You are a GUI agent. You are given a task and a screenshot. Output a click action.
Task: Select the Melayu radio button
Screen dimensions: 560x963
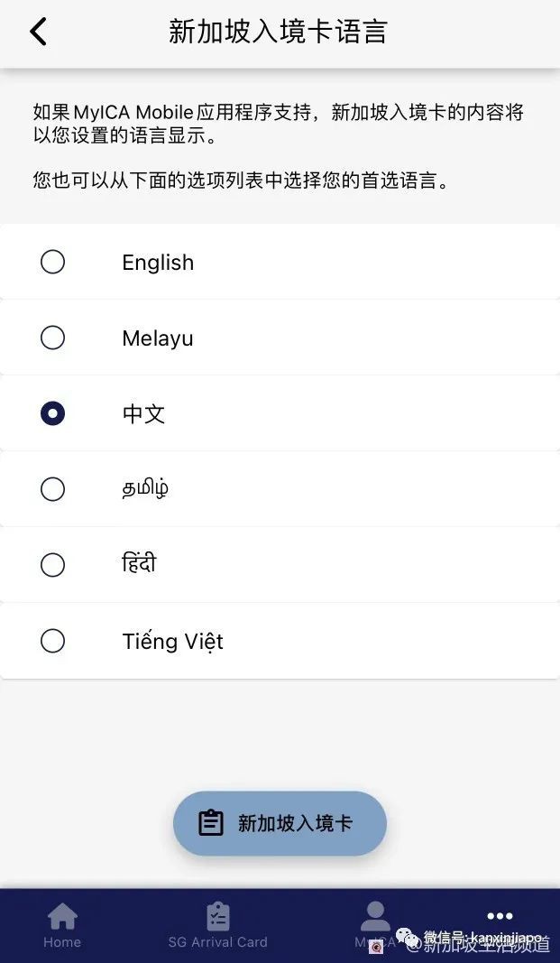click(x=52, y=338)
